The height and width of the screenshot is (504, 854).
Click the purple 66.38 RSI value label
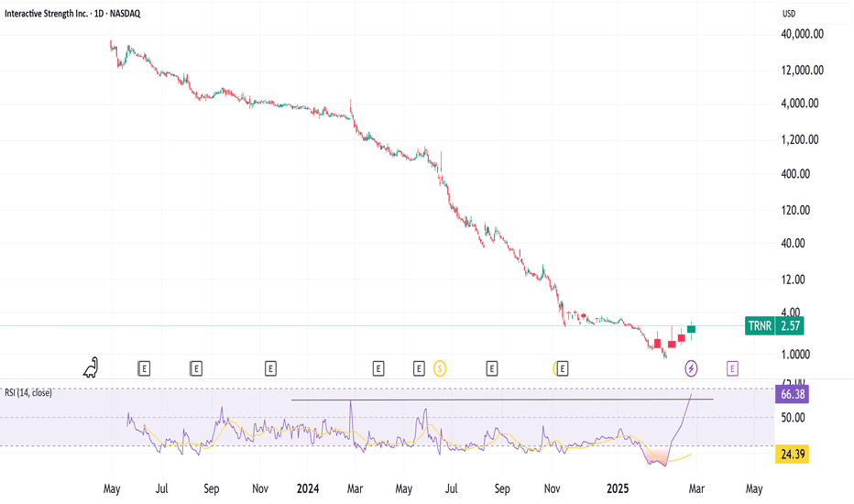(792, 394)
